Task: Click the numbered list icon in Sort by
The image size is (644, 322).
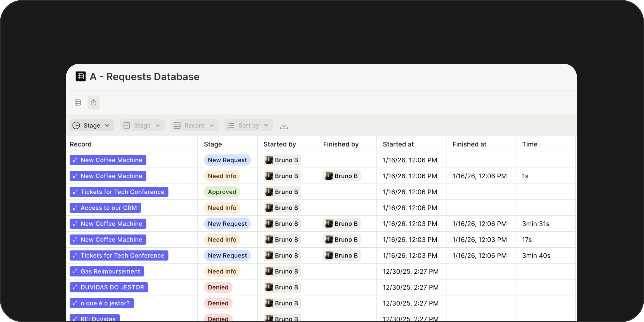Action: (x=230, y=125)
